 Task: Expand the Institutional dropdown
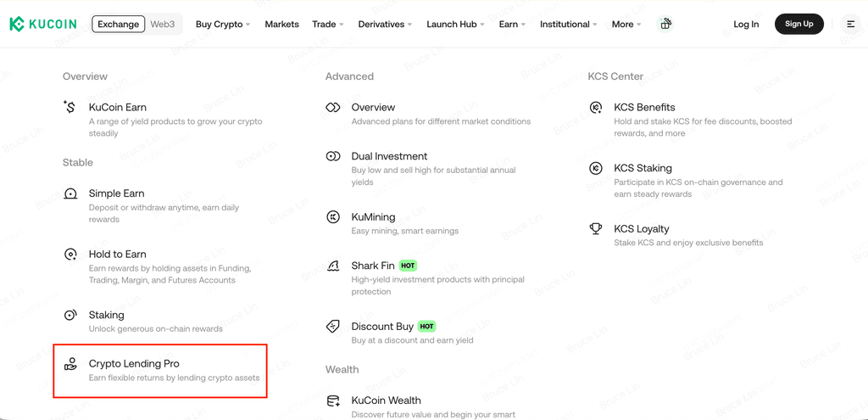click(x=569, y=25)
